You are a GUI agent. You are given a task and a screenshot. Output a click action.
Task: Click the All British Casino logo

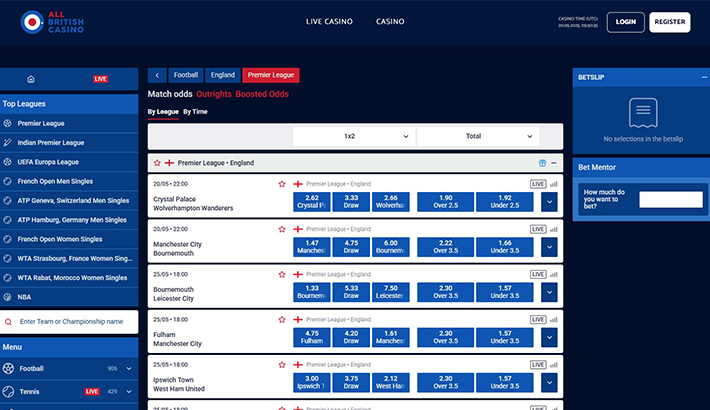click(x=52, y=22)
